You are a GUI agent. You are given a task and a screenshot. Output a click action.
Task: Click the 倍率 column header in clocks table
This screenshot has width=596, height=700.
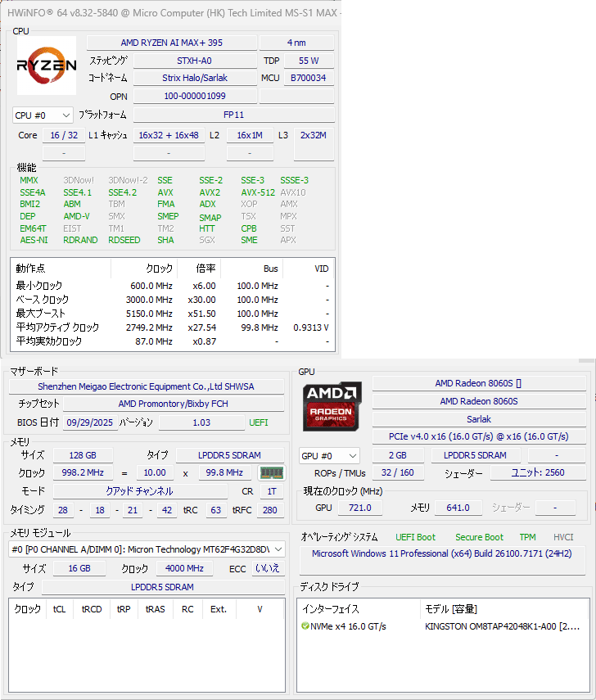coord(205,269)
